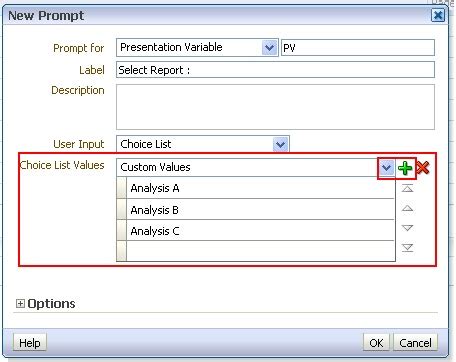The width and height of the screenshot is (456, 362).
Task: Select the Analysis A value
Action: tap(260, 188)
